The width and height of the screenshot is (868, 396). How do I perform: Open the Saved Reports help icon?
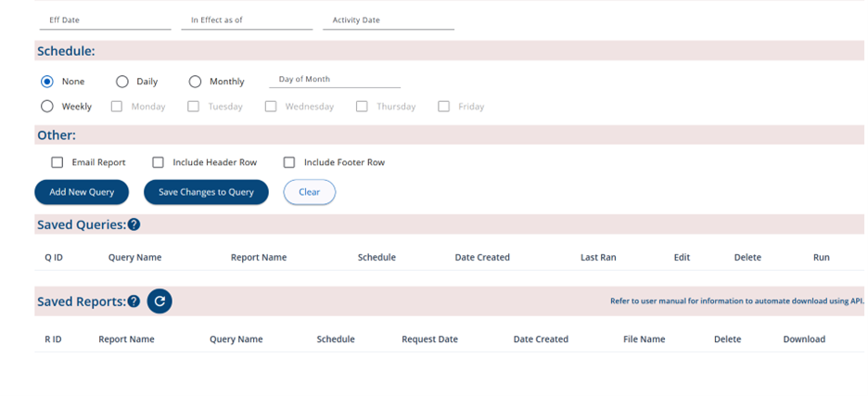click(134, 301)
